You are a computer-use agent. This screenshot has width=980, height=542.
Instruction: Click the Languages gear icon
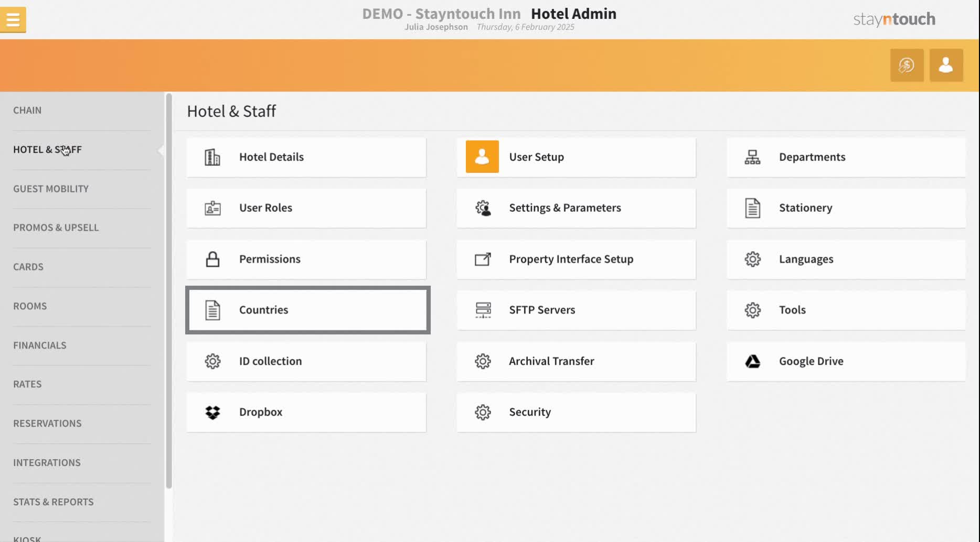pos(752,259)
